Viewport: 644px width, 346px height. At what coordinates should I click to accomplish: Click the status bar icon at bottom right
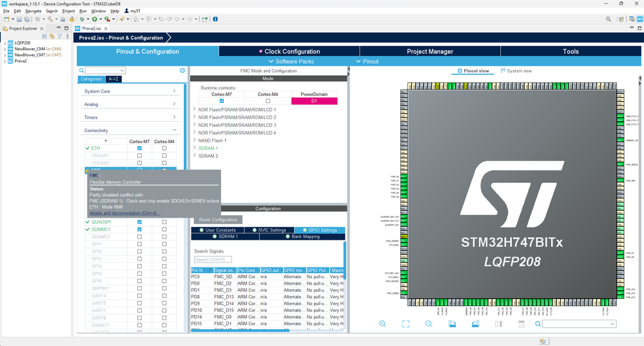click(x=543, y=341)
